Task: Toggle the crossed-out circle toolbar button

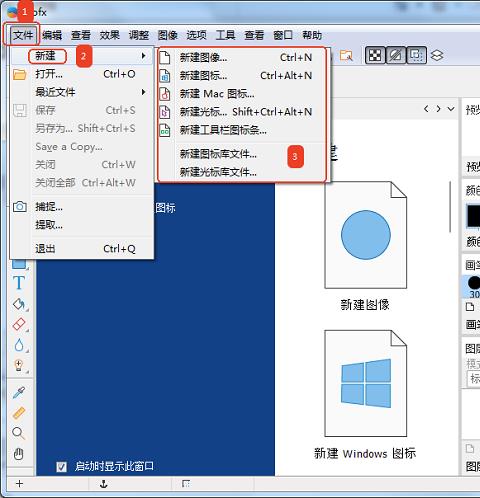Action: coord(396,55)
